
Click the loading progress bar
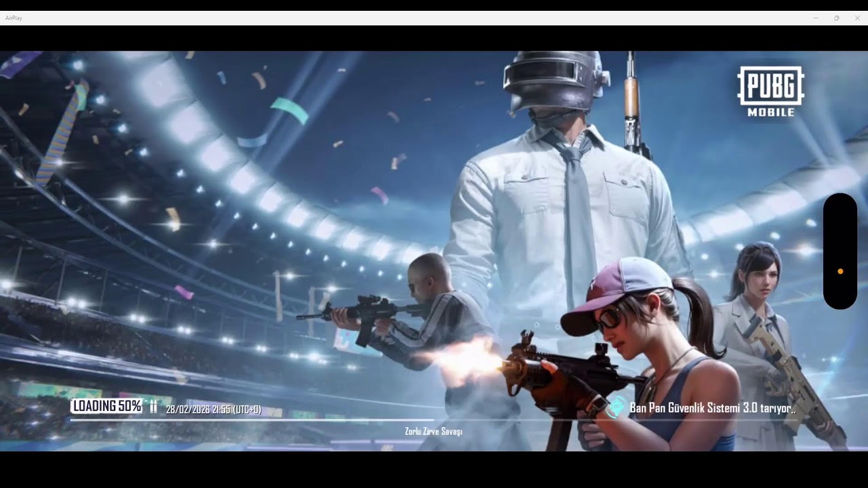pos(433,420)
